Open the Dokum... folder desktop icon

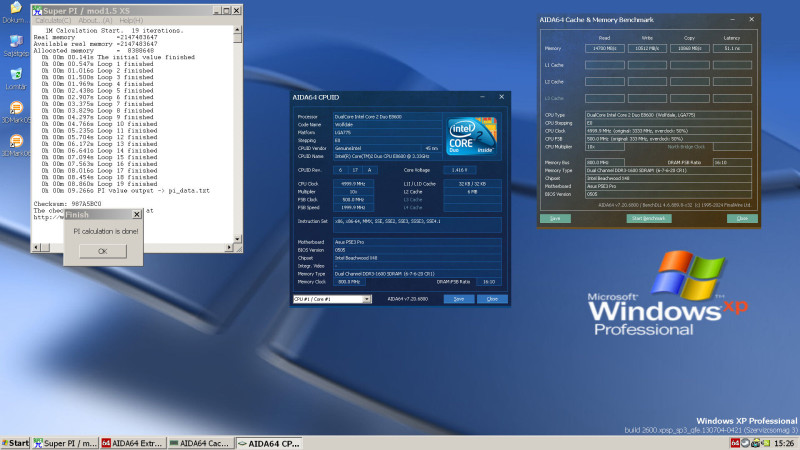point(15,12)
